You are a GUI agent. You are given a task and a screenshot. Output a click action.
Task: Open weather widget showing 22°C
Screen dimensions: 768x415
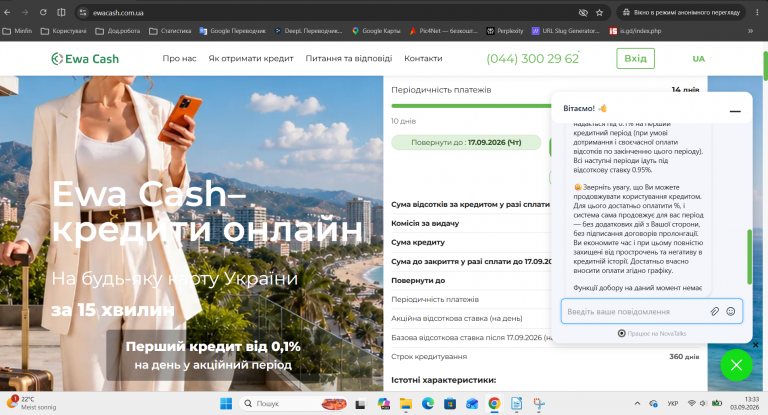[x=31, y=403]
